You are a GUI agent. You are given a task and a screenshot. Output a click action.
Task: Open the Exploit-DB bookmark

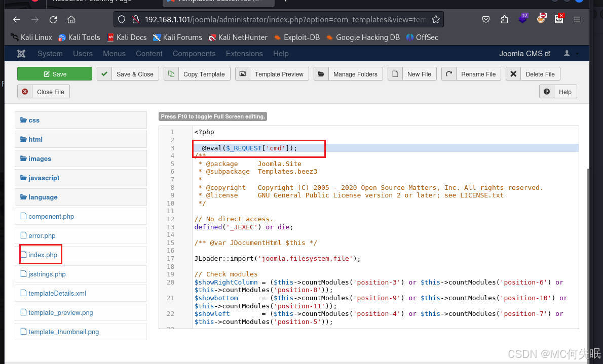pos(296,37)
